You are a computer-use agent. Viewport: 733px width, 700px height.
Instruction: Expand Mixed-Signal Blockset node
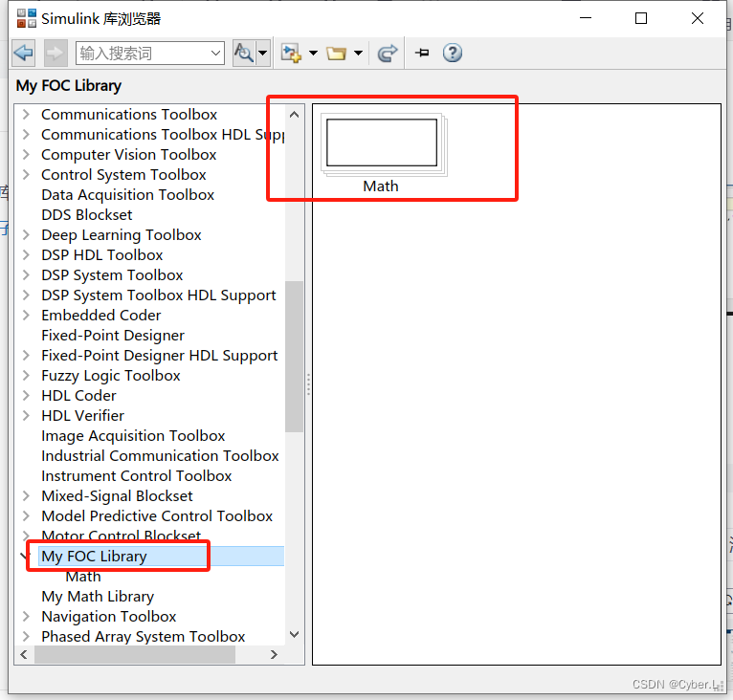26,495
